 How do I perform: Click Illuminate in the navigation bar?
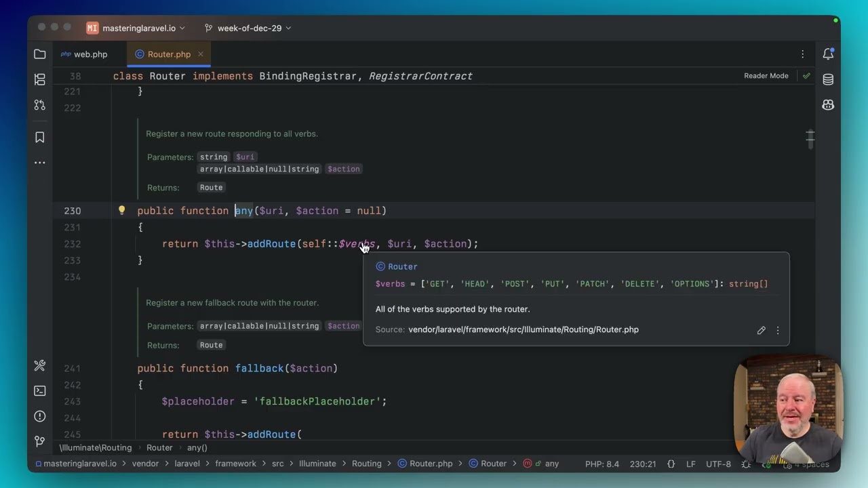point(317,464)
